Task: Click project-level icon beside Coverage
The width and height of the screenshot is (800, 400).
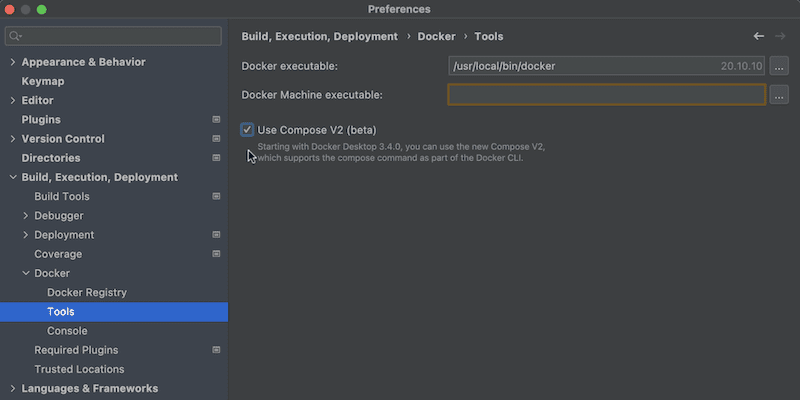Action: coord(216,254)
